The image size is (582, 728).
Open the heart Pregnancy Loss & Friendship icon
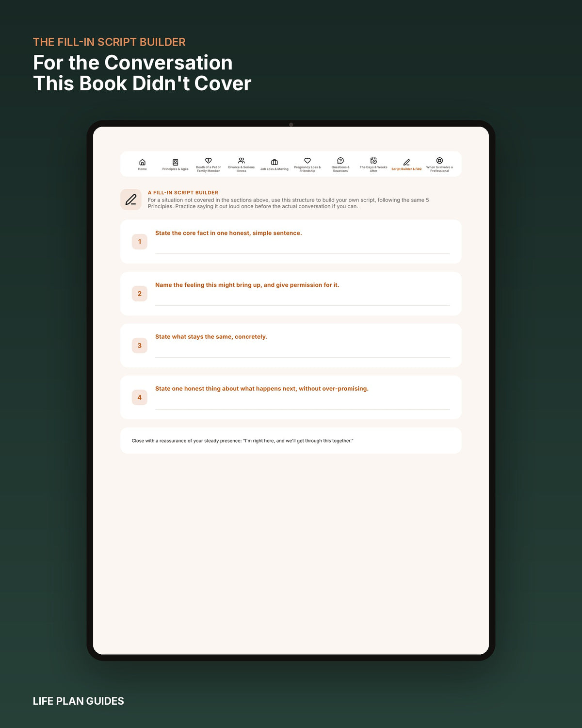(x=307, y=161)
